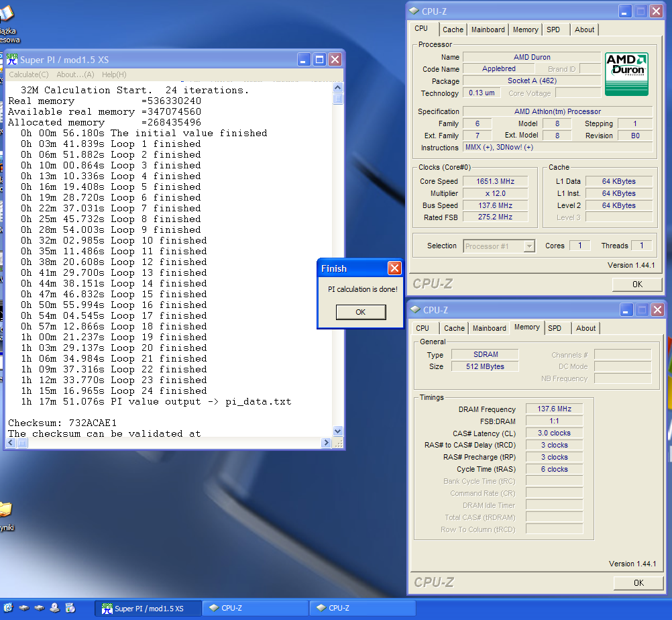
Task: Click the Super PI scroll down arrow
Action: pyautogui.click(x=338, y=431)
